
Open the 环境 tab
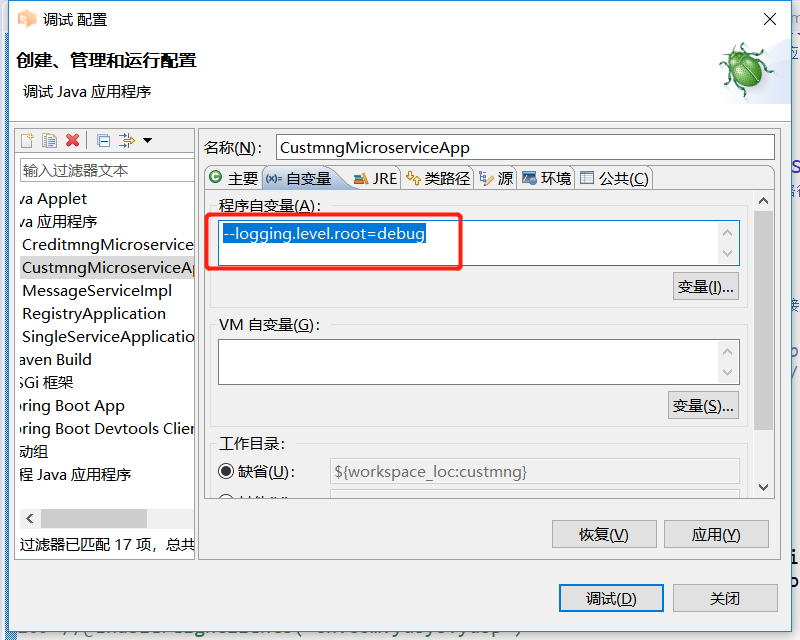coord(551,178)
